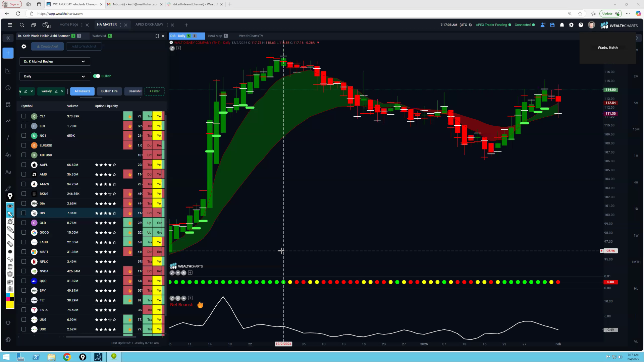Open the help question mark icon
This screenshot has width=644, height=362.
[581, 25]
